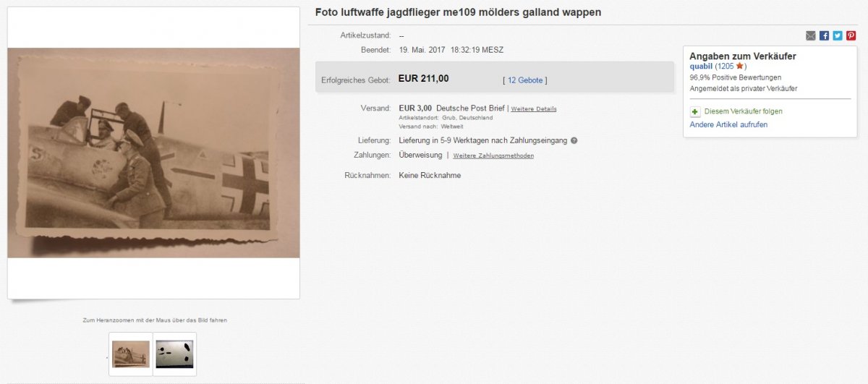Click the main Me109 aircraft photo
The width and height of the screenshot is (868, 384).
[x=153, y=153]
